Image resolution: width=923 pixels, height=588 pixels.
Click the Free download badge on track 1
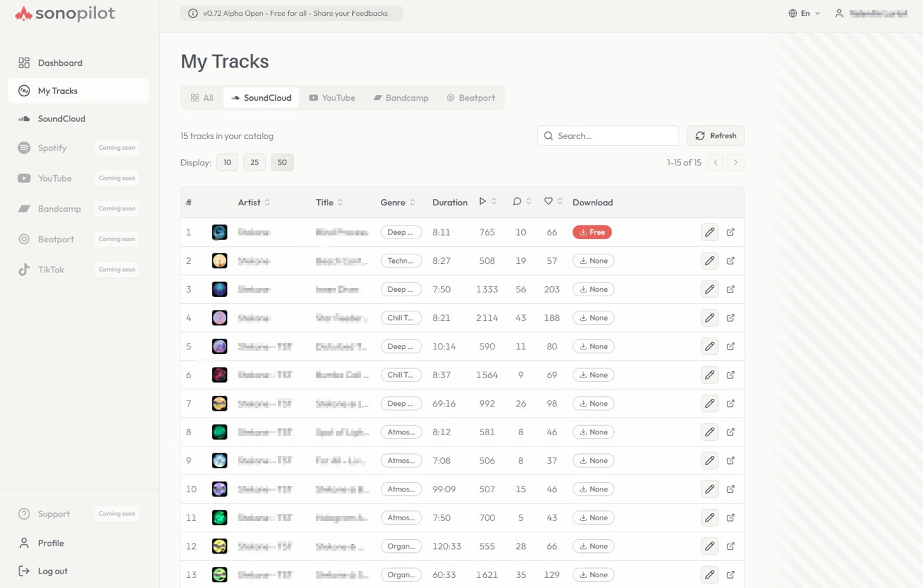[x=592, y=232]
